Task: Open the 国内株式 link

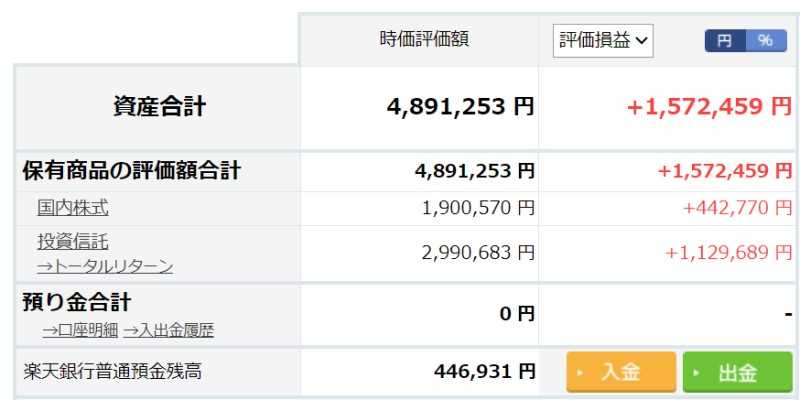Action: [x=72, y=208]
